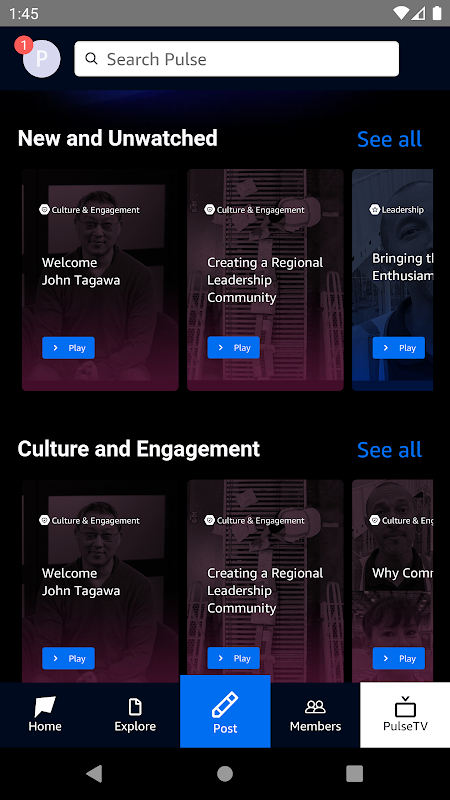The width and height of the screenshot is (450, 800).
Task: Tap the magnifier icon in search bar
Action: click(91, 59)
